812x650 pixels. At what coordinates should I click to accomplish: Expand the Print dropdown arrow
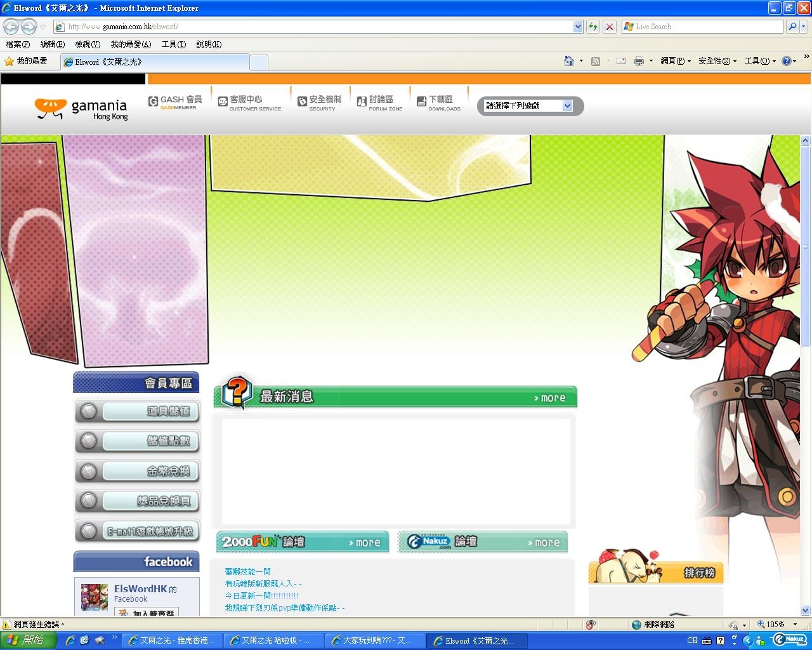(651, 61)
